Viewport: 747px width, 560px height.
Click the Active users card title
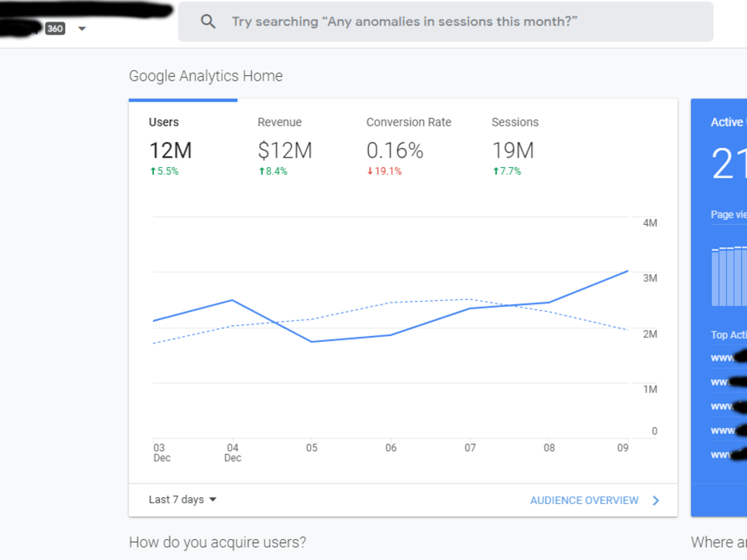coord(728,122)
